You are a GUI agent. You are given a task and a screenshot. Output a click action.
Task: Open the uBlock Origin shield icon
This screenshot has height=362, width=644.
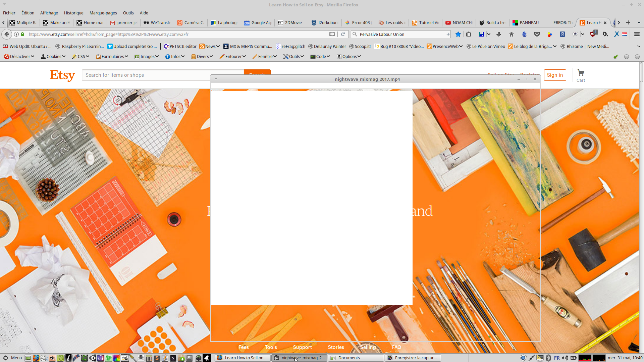click(593, 34)
